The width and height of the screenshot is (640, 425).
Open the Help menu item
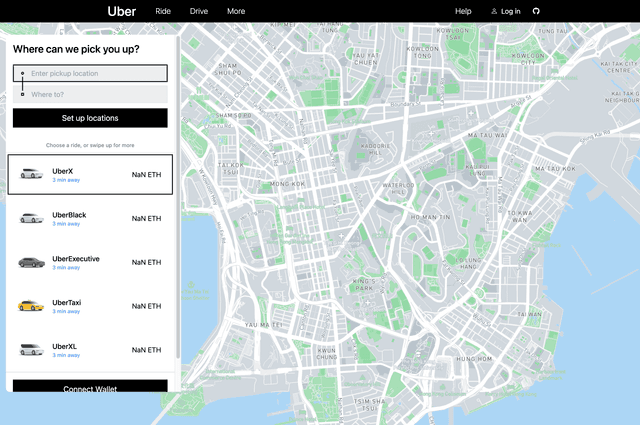click(x=463, y=11)
